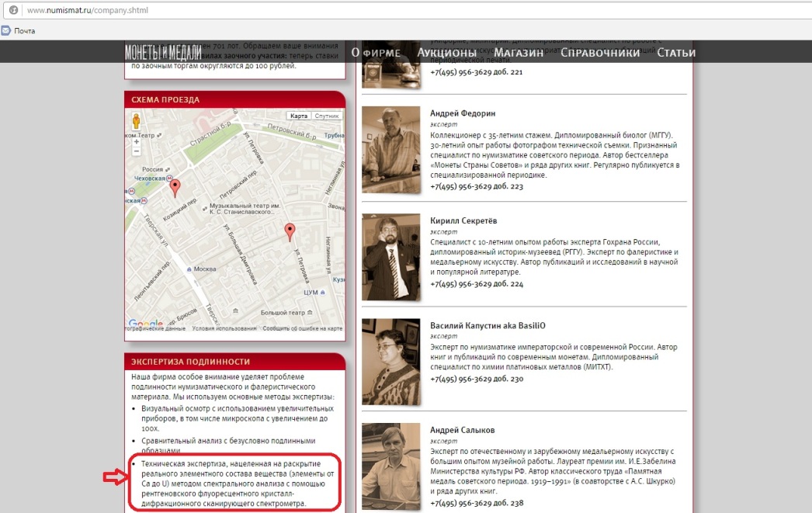Viewport: 812px width, 513px height.
Task: Click the Экспертиза подлинности panel header
Action: [234, 362]
